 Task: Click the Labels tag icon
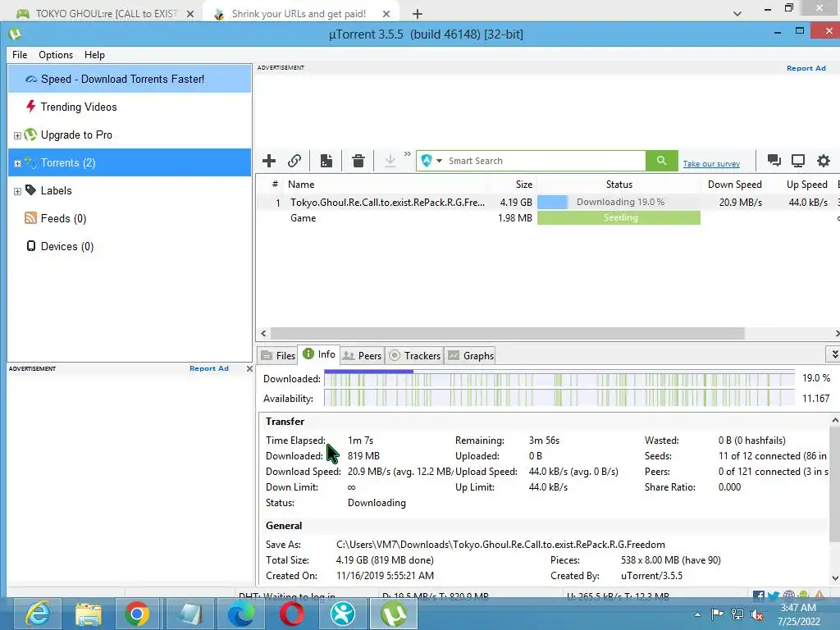31,190
